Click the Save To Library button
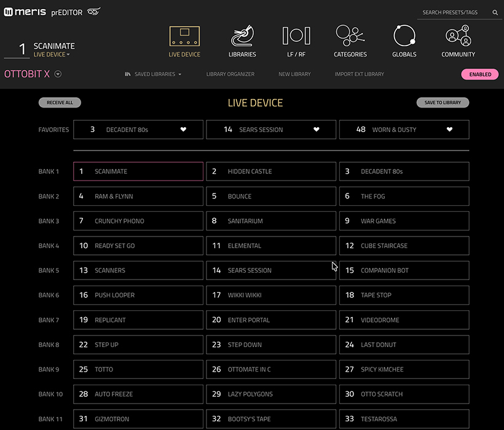The width and height of the screenshot is (504, 430). (443, 103)
